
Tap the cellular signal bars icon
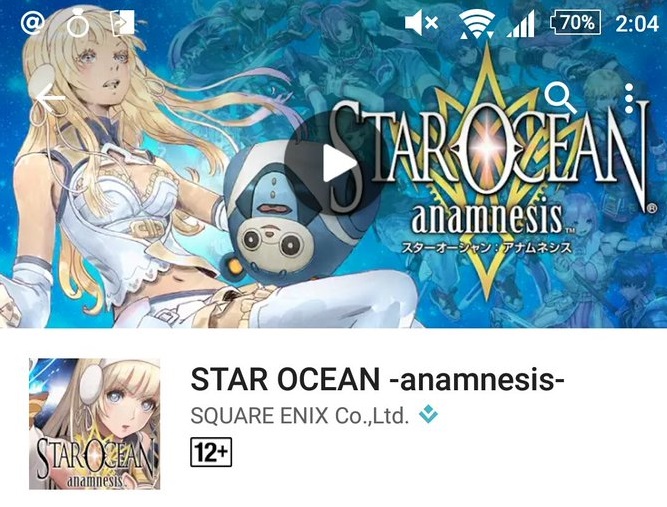tap(522, 23)
